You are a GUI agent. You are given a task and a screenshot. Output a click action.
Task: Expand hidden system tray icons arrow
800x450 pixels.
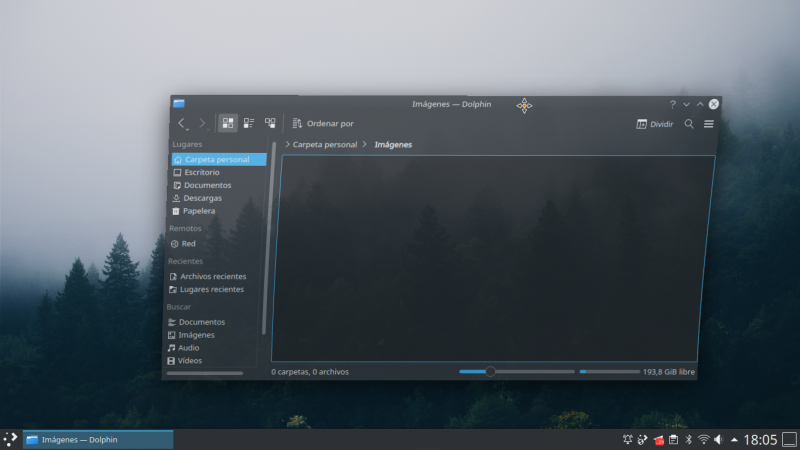[x=735, y=440]
